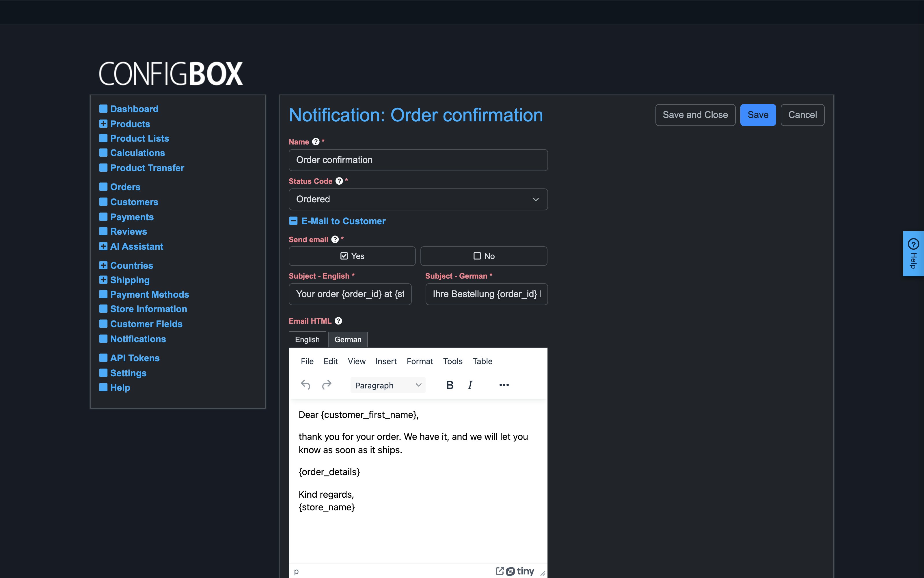Open the Status Code dropdown showing Ordered
Screen dimensions: 924x578
point(418,199)
